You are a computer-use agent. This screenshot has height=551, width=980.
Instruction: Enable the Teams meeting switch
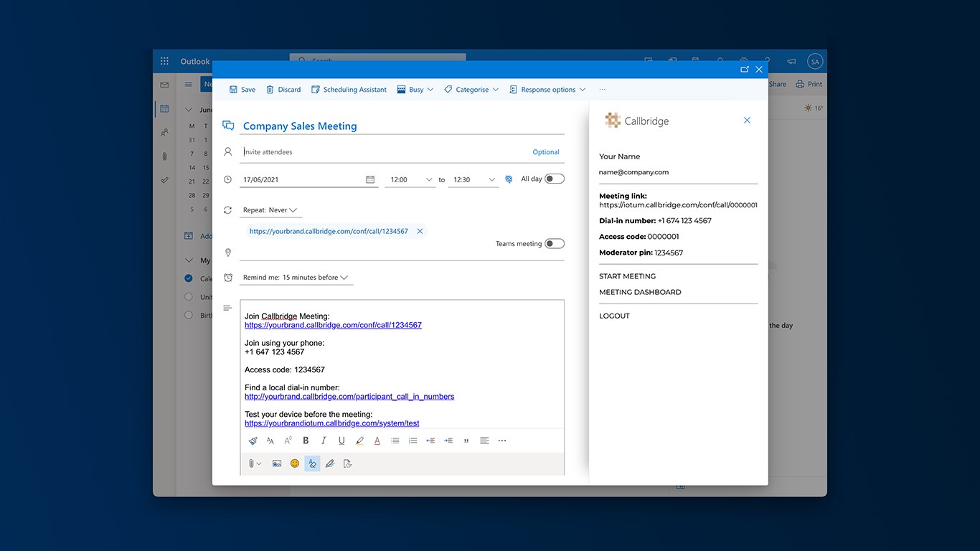coord(555,243)
